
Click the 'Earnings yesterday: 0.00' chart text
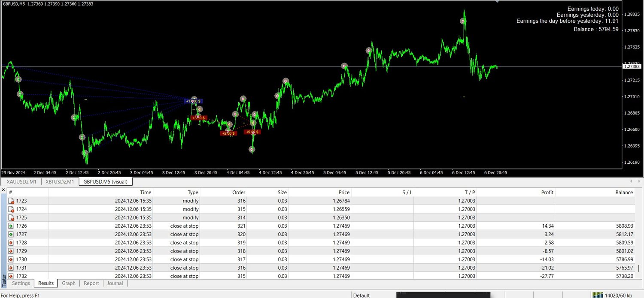coord(587,15)
